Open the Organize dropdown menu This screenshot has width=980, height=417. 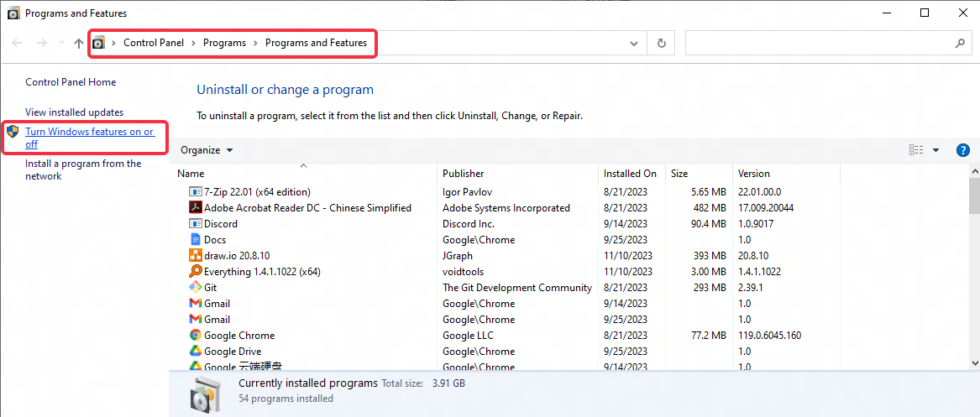coord(207,150)
